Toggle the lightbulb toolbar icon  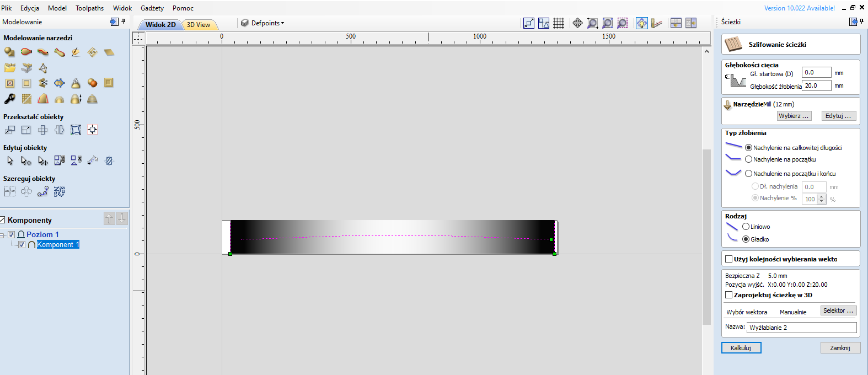[641, 23]
